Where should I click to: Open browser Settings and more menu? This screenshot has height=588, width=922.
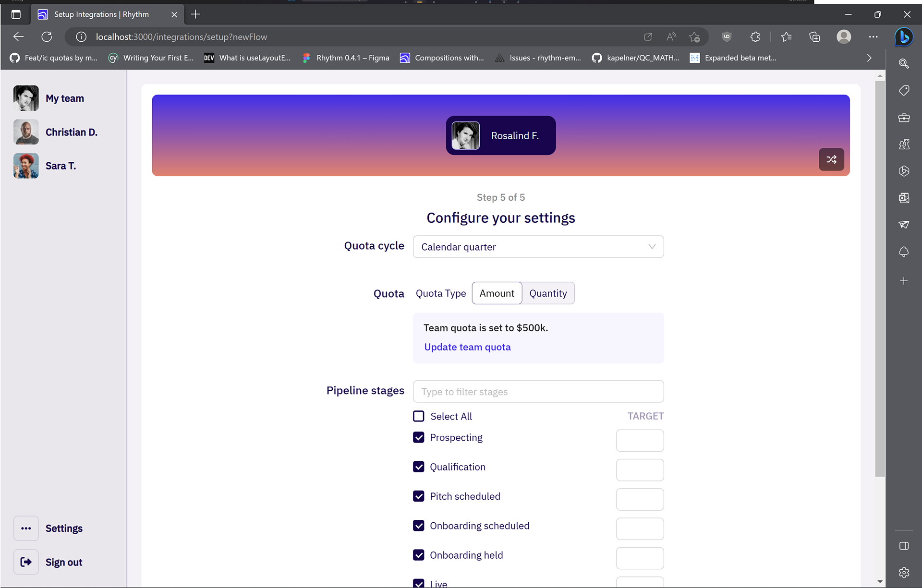[873, 37]
